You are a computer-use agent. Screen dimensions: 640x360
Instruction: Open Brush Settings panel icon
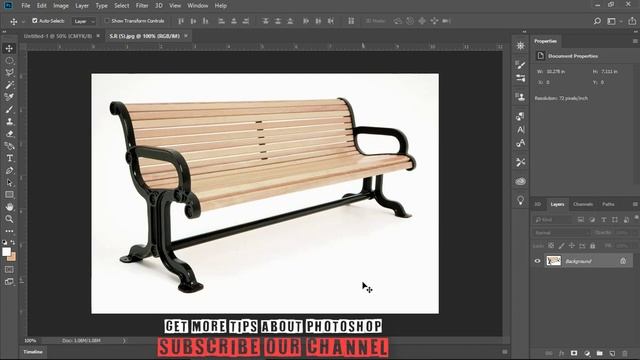pos(520,64)
